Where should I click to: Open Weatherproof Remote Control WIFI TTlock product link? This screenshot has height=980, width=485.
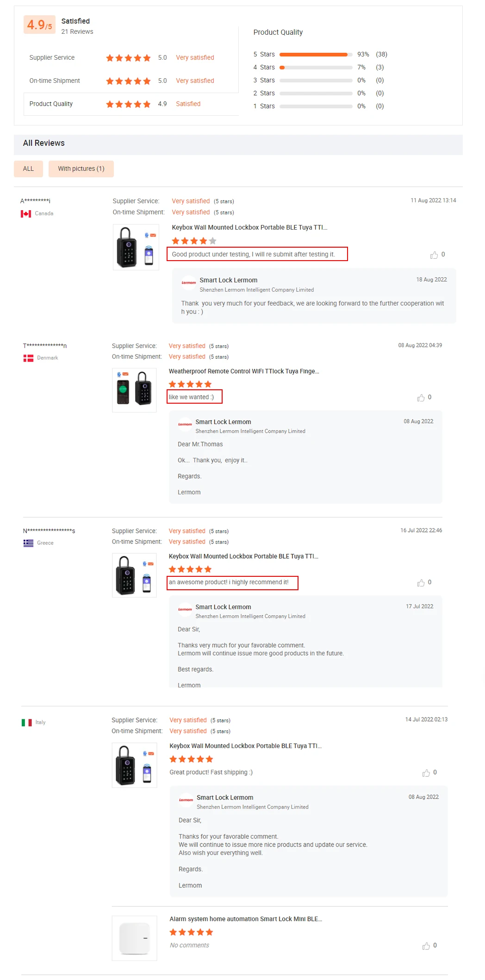243,372
